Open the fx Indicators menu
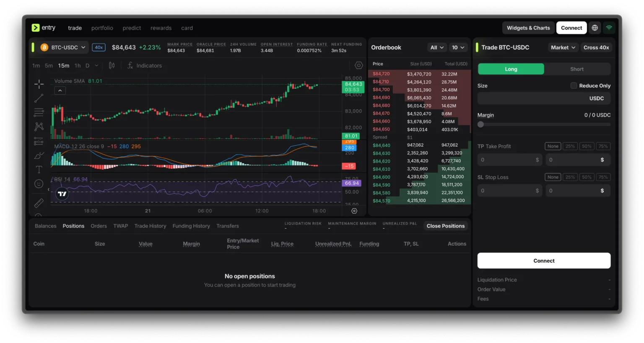This screenshot has width=644, height=343. pos(145,65)
